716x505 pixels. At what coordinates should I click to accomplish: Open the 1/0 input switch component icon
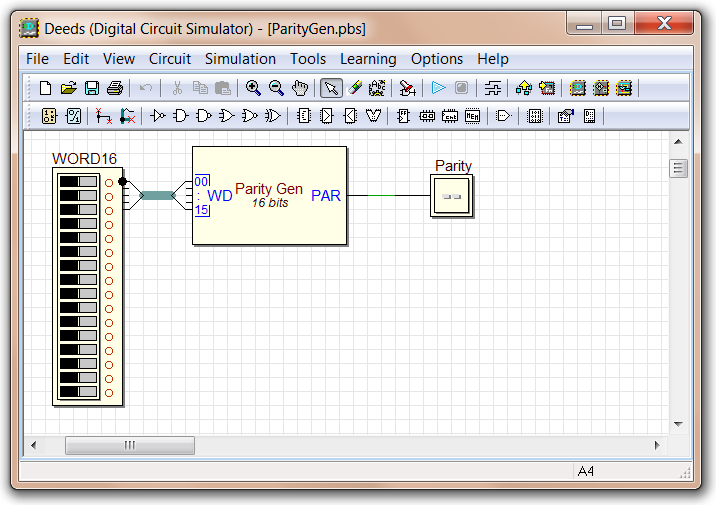click(x=49, y=116)
